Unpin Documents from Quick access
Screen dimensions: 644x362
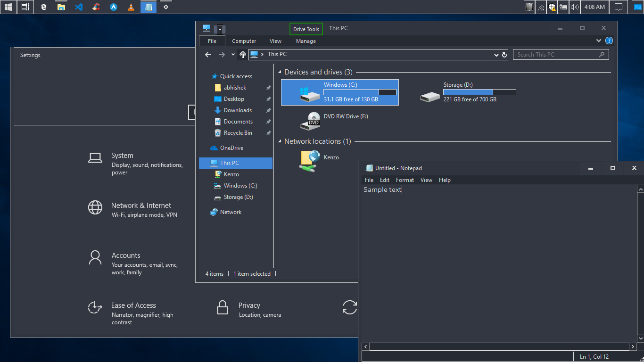[x=268, y=121]
